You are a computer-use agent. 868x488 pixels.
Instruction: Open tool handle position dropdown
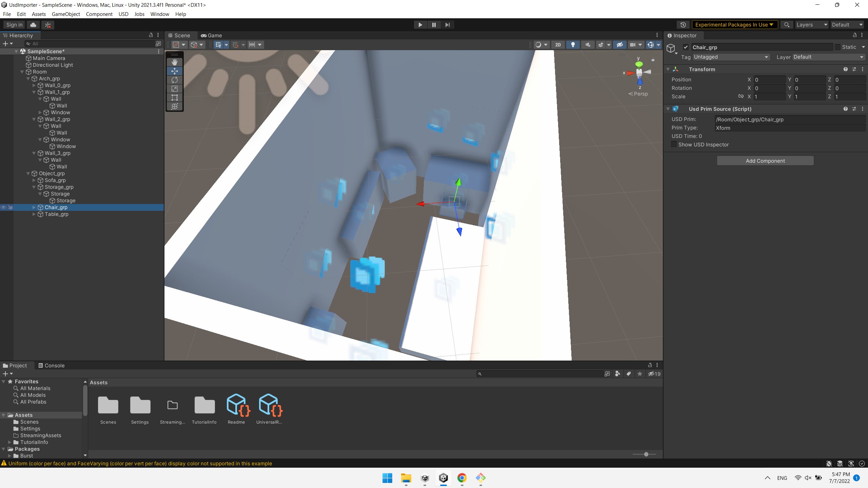(x=179, y=45)
